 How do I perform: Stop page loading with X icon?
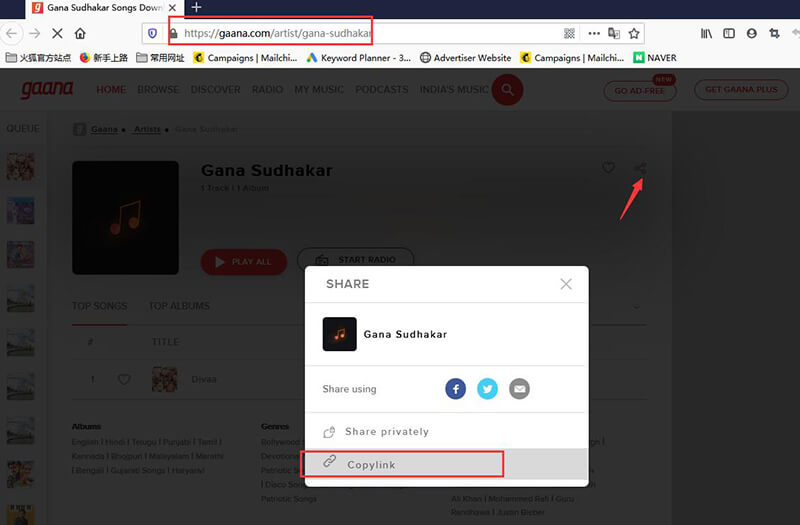[57, 34]
